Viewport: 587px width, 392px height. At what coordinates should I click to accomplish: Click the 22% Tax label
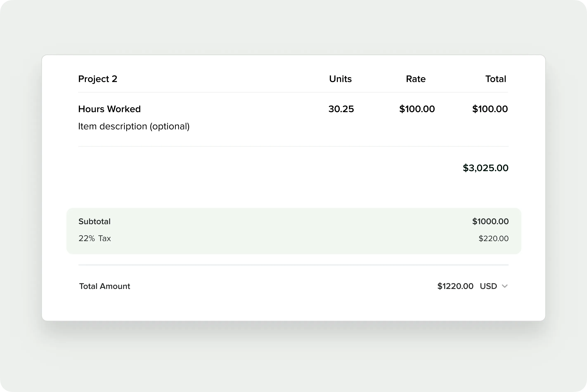coord(95,238)
